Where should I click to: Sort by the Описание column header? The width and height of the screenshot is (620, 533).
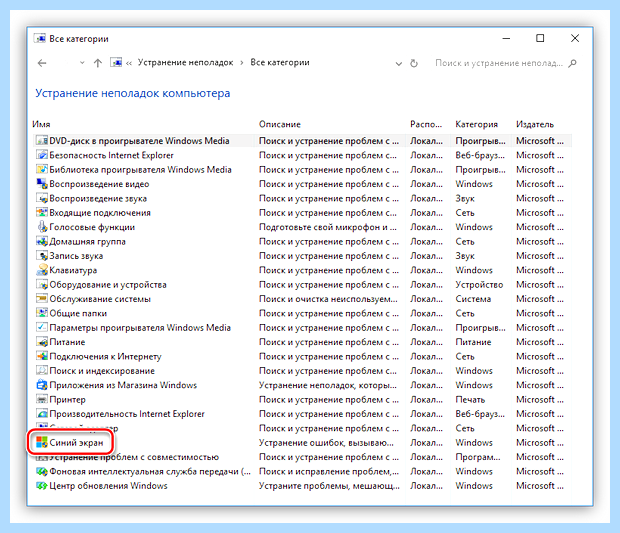click(x=280, y=124)
